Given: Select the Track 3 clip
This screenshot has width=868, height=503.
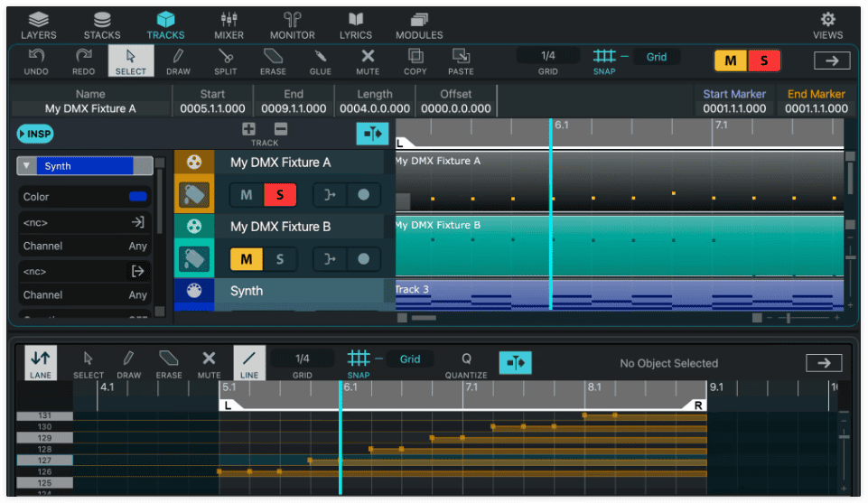Looking at the screenshot, I should click(619, 294).
